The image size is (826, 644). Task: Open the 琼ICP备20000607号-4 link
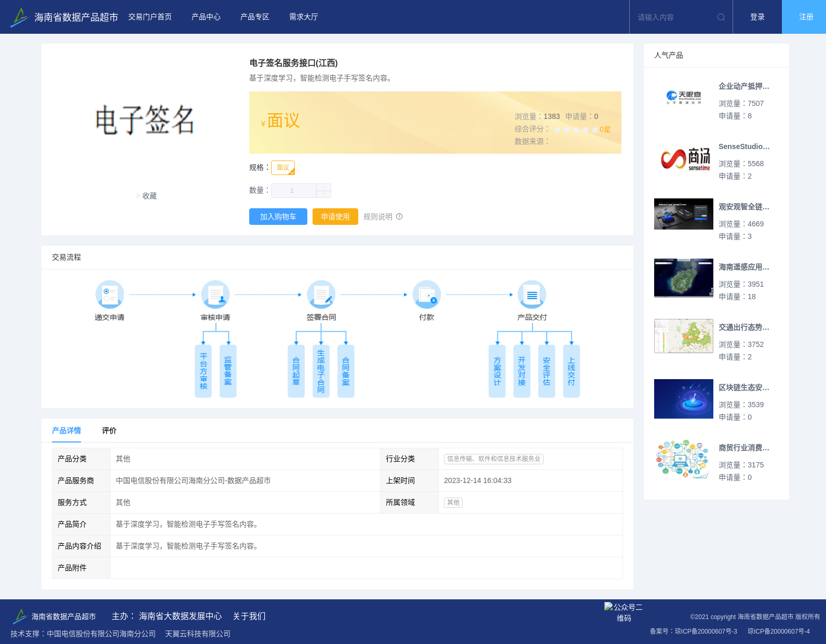tap(779, 632)
